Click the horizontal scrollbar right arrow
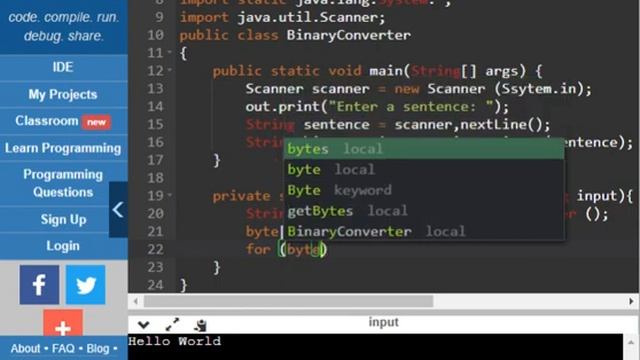The width and height of the screenshot is (640, 360). [x=631, y=302]
